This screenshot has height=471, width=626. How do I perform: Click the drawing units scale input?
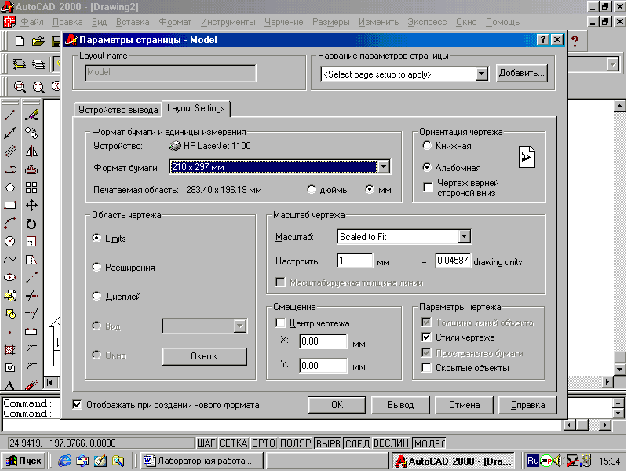pos(453,261)
